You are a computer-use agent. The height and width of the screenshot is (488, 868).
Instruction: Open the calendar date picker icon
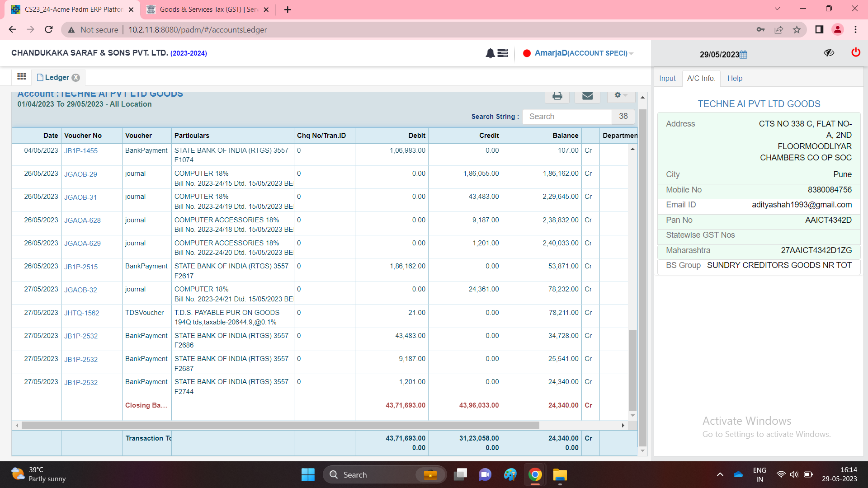(x=744, y=55)
